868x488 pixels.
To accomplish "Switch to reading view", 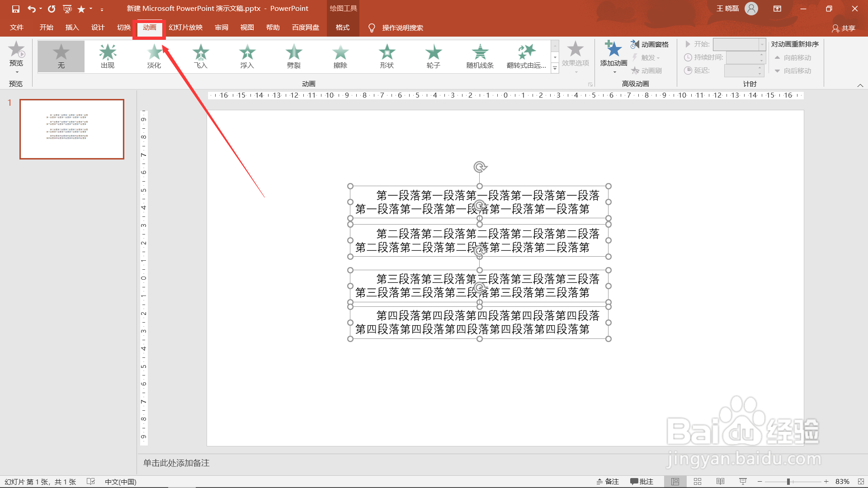I will click(x=720, y=482).
